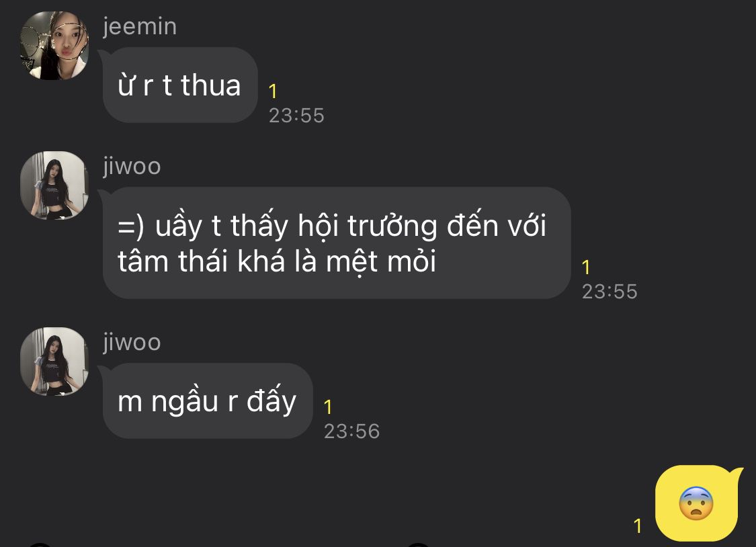Image resolution: width=756 pixels, height=547 pixels.
Task: Tap the 23:55 timestamp under jeemin's message
Action: [296, 116]
